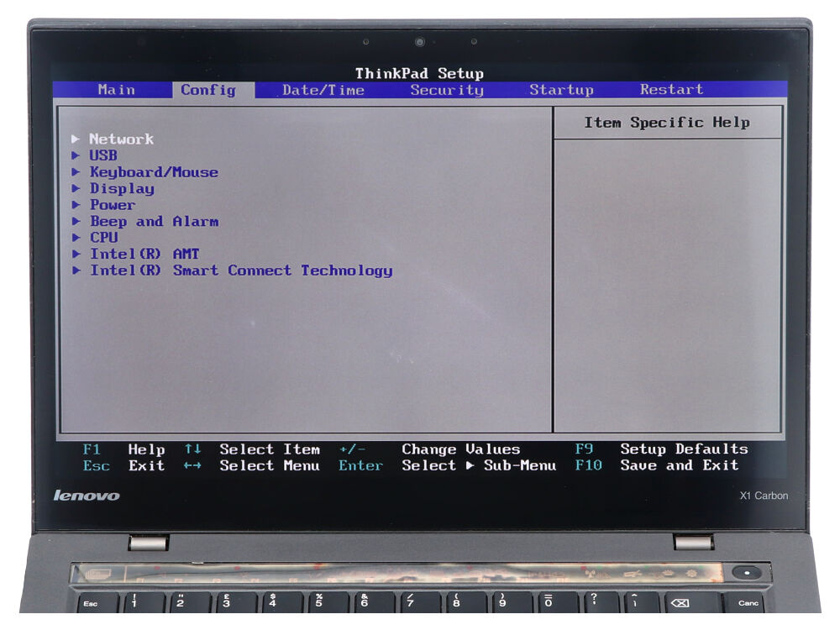Switch to the Restart tab
This screenshot has width=840, height=630.
pyautogui.click(x=671, y=89)
